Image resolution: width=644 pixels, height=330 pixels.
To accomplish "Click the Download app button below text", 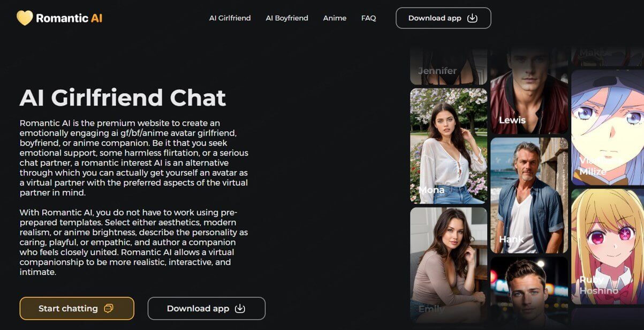I will tap(207, 309).
